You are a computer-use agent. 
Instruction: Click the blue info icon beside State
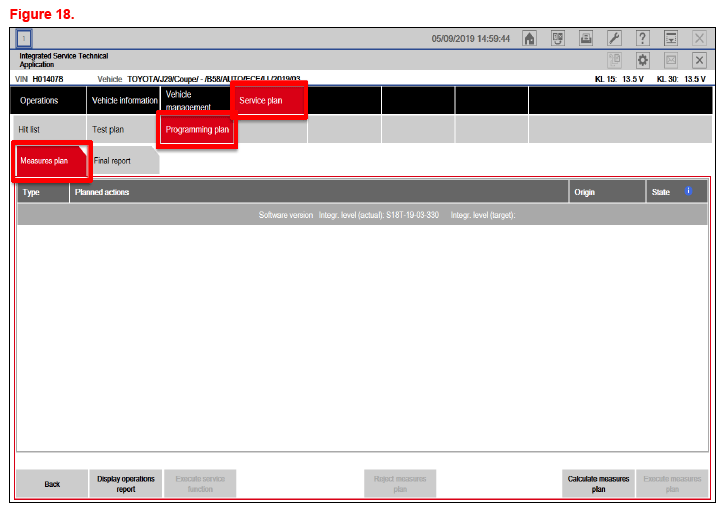point(688,191)
